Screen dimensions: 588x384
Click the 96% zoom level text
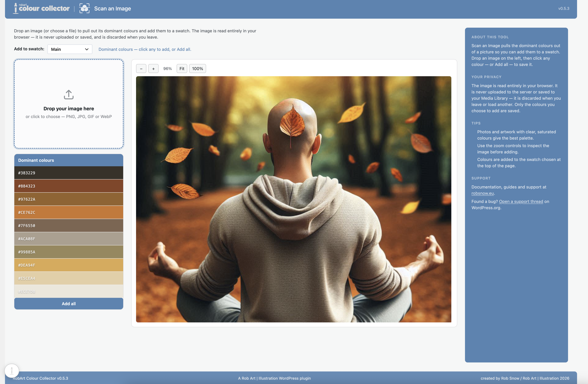pos(167,69)
